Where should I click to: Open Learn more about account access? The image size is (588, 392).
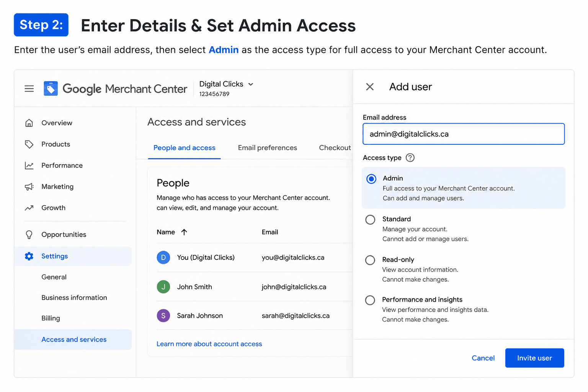[x=209, y=344]
